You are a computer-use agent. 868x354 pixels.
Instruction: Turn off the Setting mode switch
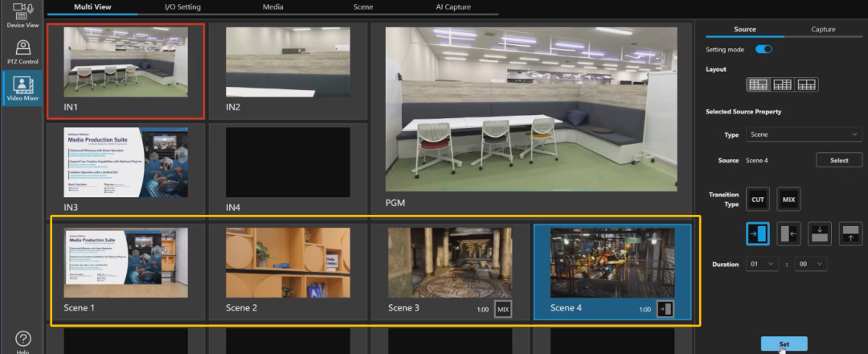pyautogui.click(x=764, y=50)
